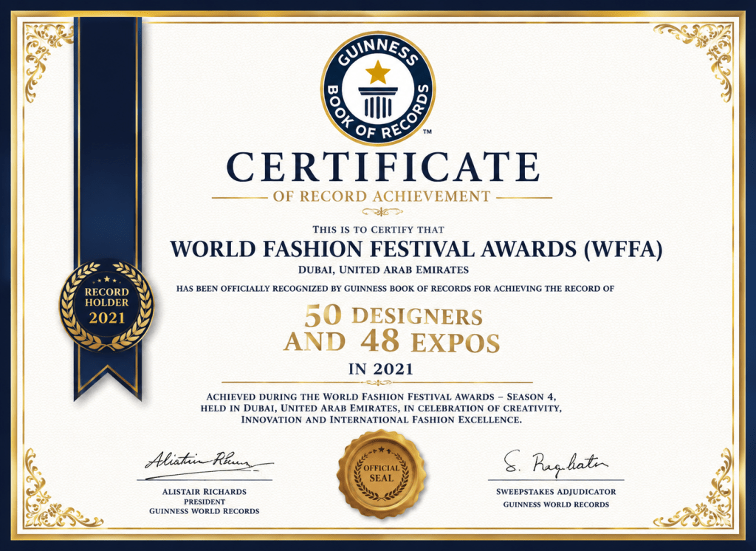756x551 pixels.
Task: Click 'HELD IN DUBAI' description line
Action: click(381, 408)
